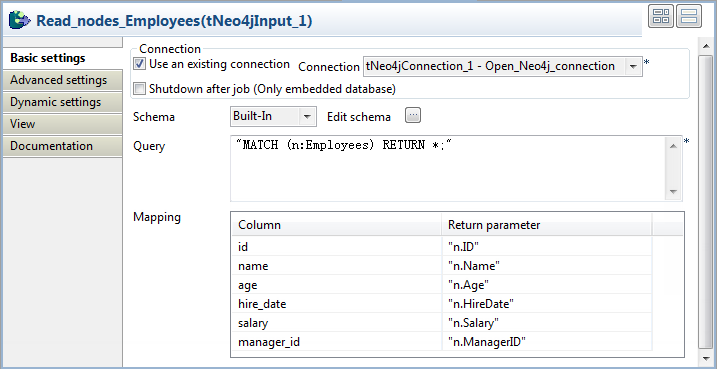This screenshot has width=717, height=369.
Task: Edit the "n.Age" return parameter cell
Action: [547, 285]
